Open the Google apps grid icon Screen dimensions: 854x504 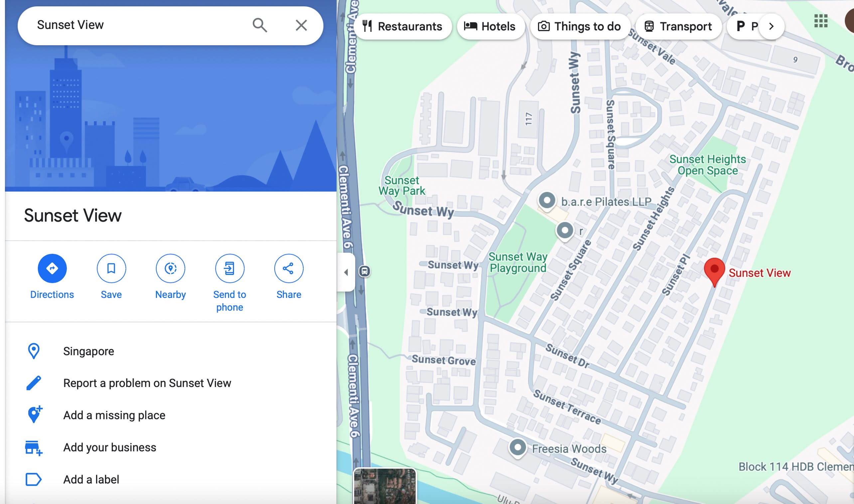tap(820, 21)
